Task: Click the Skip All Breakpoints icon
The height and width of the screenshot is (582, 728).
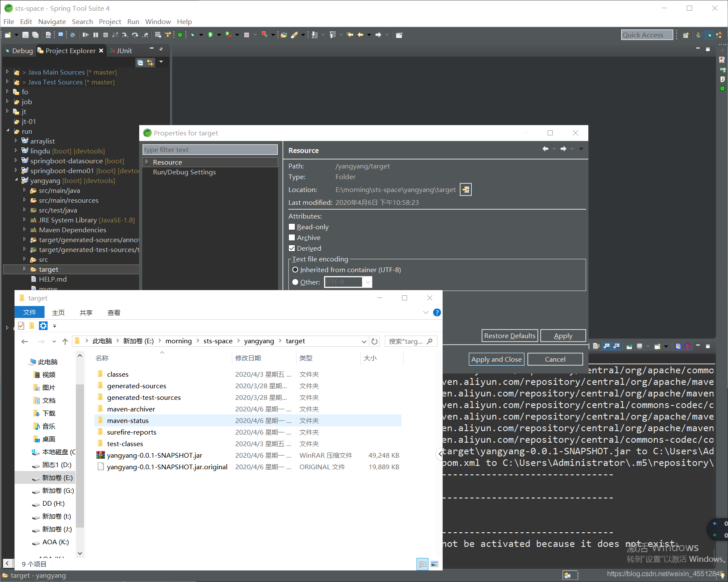Action: click(x=73, y=35)
